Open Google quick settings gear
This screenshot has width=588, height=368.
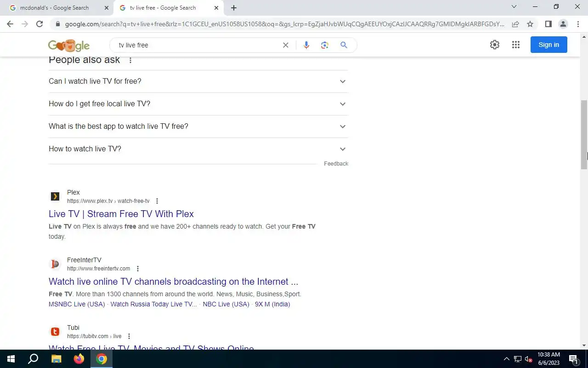pos(495,45)
